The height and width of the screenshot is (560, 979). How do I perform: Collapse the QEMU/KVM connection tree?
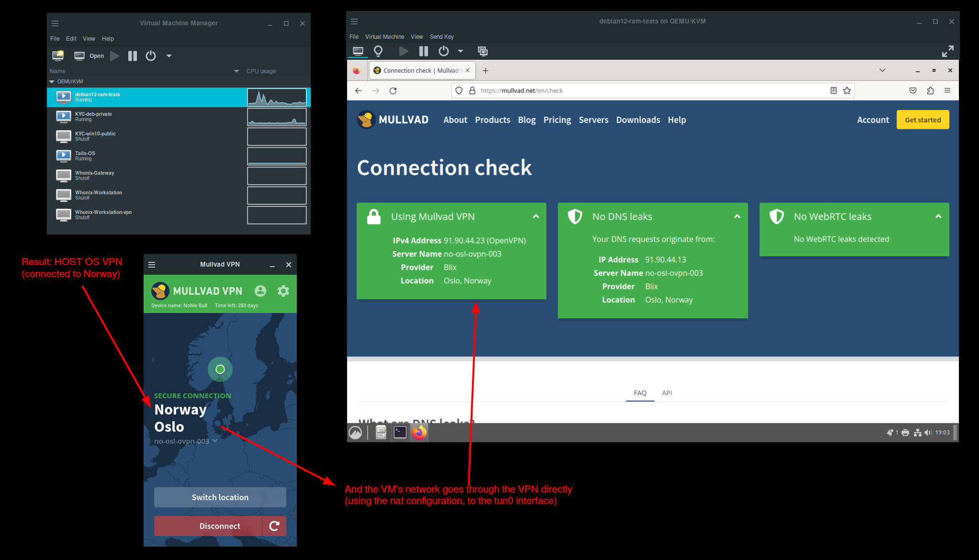point(52,82)
